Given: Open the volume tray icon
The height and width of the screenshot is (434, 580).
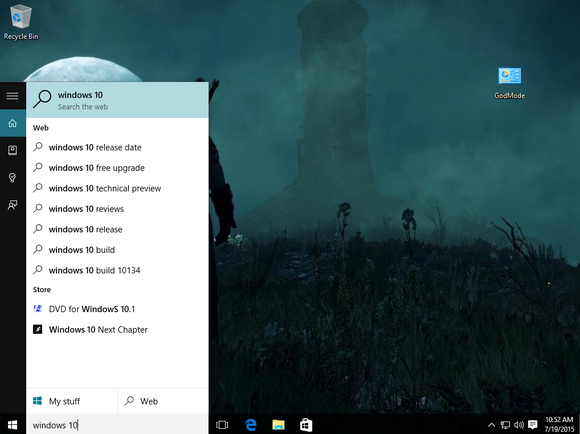Looking at the screenshot, I should point(519,425).
